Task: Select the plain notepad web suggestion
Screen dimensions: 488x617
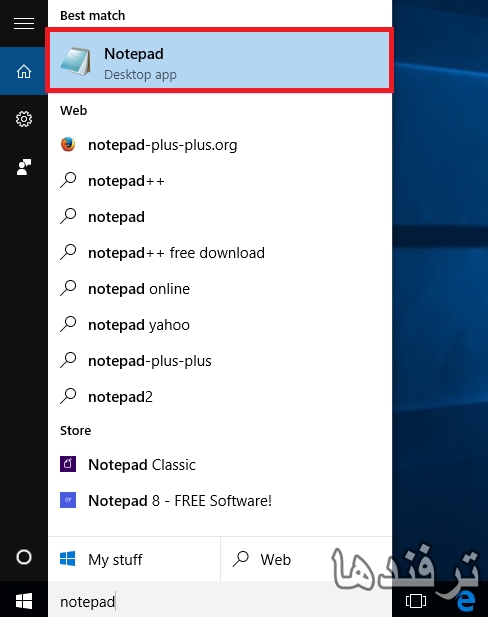Action: coord(220,217)
